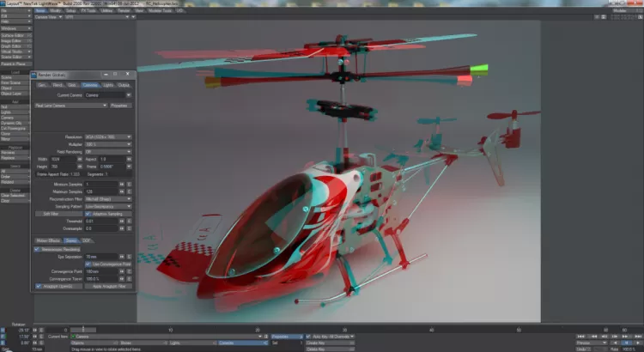The image size is (644, 352).
Task: Select the Lights tab in Render Globals
Action: pyautogui.click(x=108, y=85)
